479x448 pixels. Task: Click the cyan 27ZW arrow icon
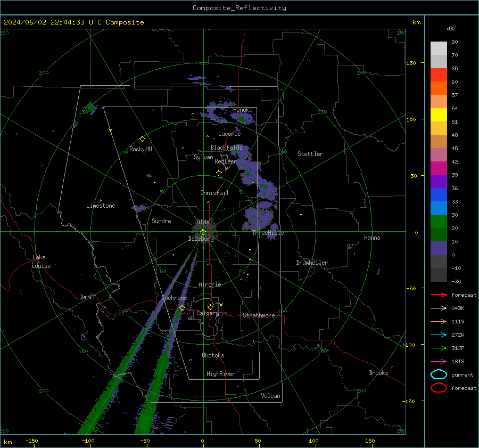pos(439,335)
